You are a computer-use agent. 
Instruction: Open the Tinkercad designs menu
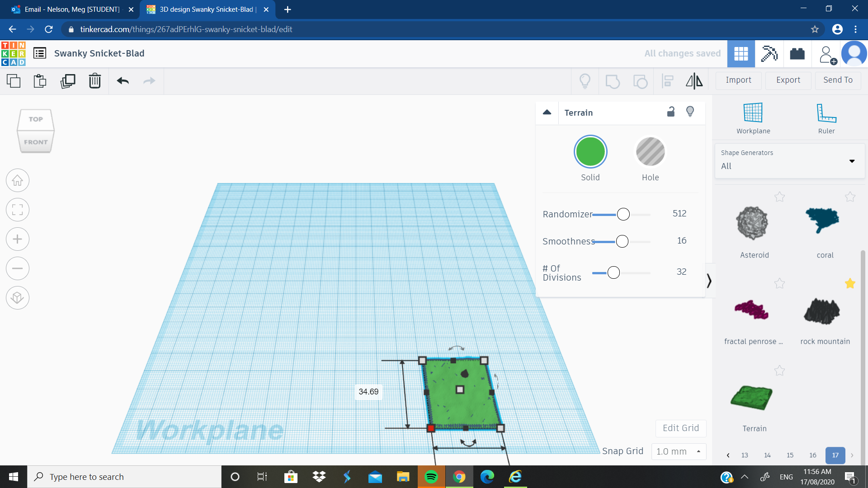[x=40, y=53]
